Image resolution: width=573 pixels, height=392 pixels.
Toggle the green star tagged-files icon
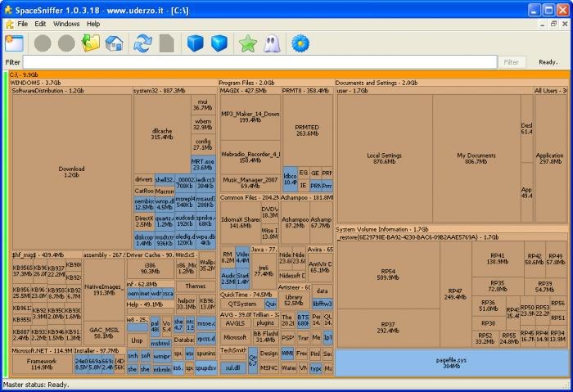pyautogui.click(x=248, y=43)
